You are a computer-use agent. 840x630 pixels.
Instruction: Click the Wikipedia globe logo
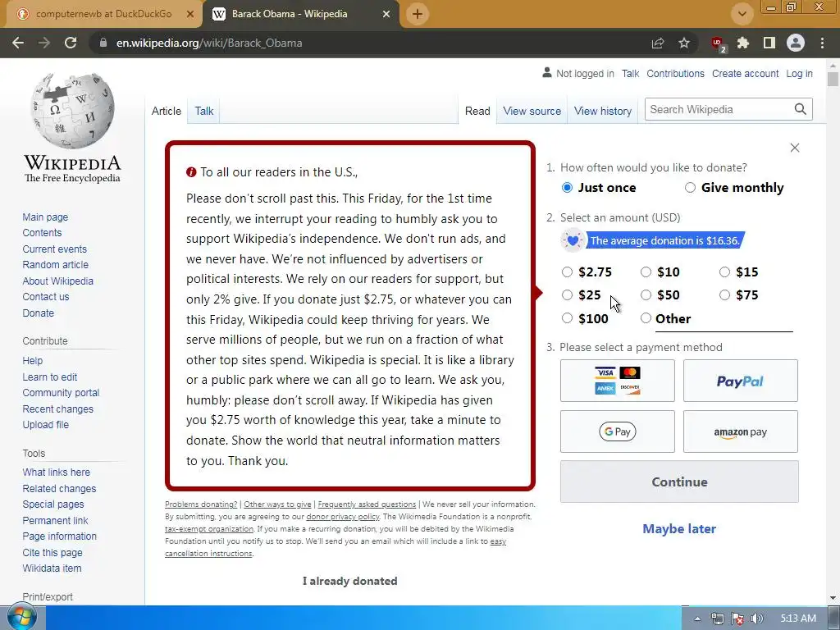(x=72, y=111)
